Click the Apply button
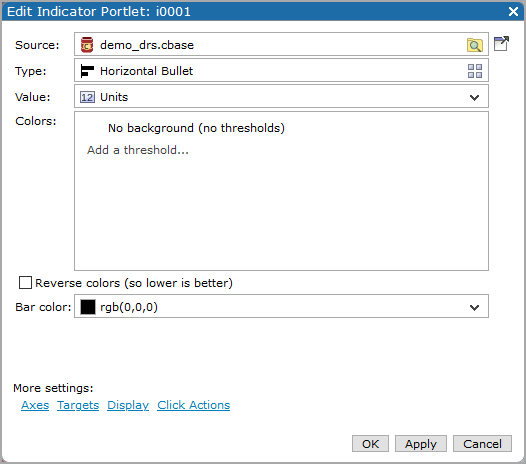This screenshot has height=464, width=526. pyautogui.click(x=421, y=444)
